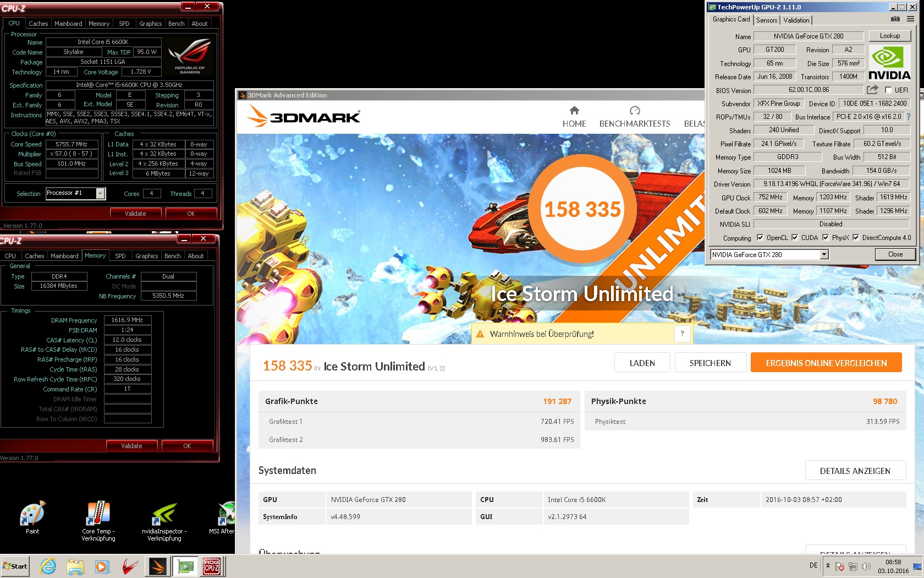The width and height of the screenshot is (924, 578).
Task: Click Validate in the top CPU-Z window
Action: (135, 214)
